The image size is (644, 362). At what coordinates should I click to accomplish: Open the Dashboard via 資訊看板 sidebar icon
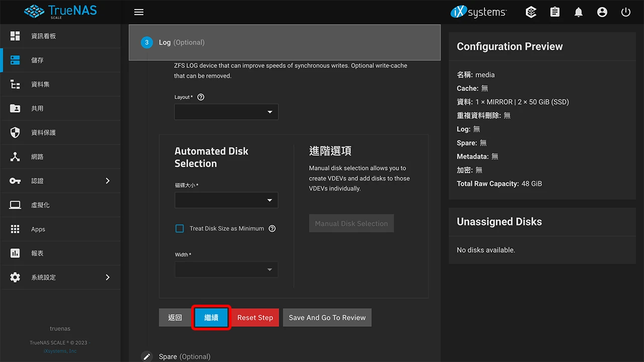[x=15, y=36]
